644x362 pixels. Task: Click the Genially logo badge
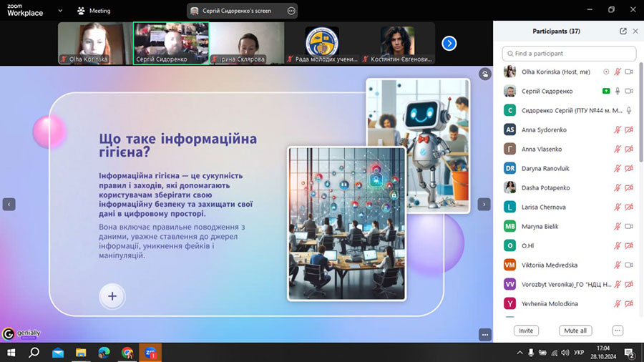pos(21,333)
